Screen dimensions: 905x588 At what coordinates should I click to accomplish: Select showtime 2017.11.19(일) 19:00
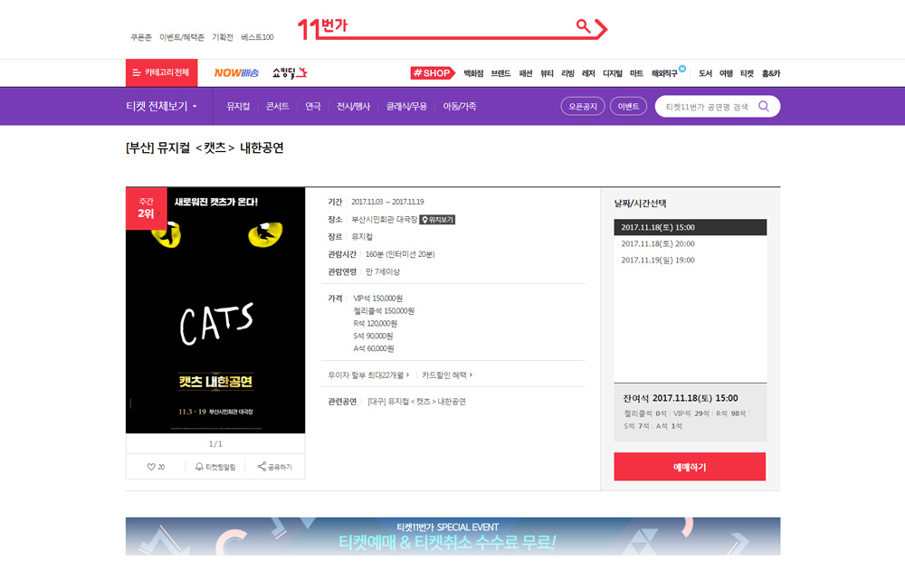click(691, 261)
